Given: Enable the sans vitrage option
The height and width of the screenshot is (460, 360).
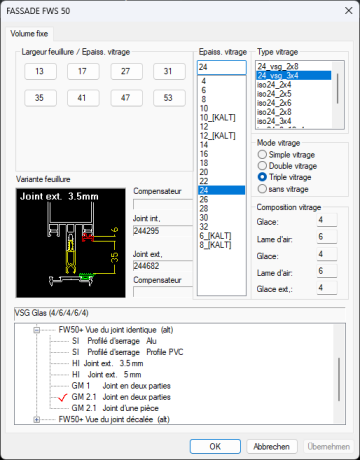Looking at the screenshot, I should pos(262,189).
